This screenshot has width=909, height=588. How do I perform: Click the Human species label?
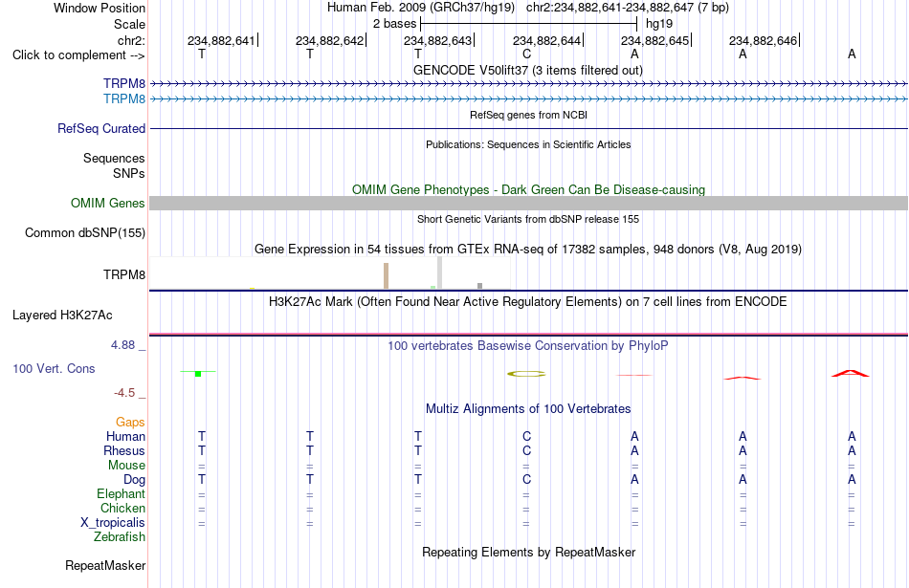pyautogui.click(x=125, y=436)
